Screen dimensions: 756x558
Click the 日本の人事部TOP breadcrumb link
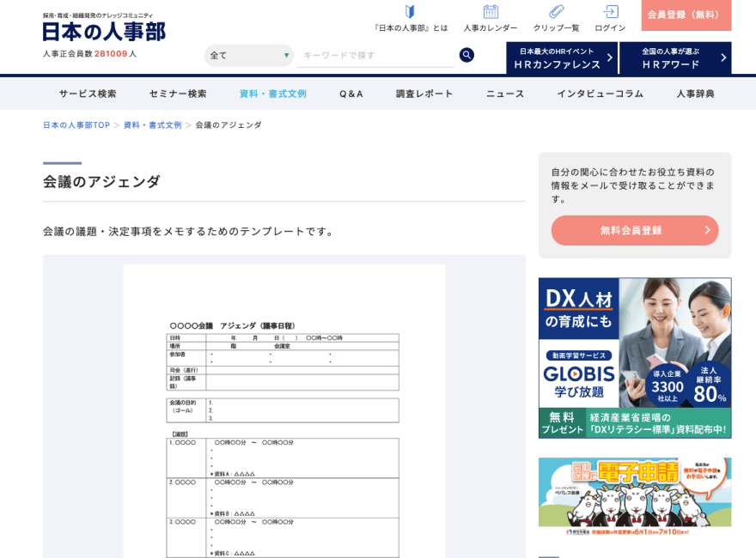point(76,125)
